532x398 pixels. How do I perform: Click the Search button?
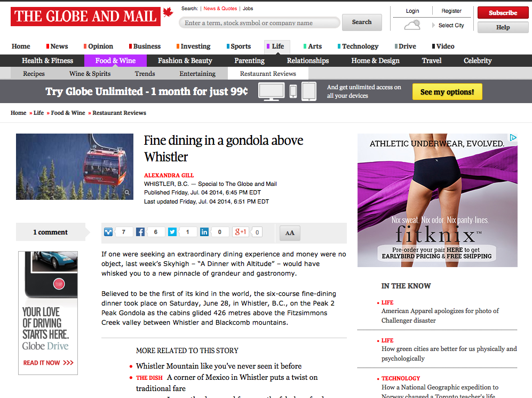362,22
